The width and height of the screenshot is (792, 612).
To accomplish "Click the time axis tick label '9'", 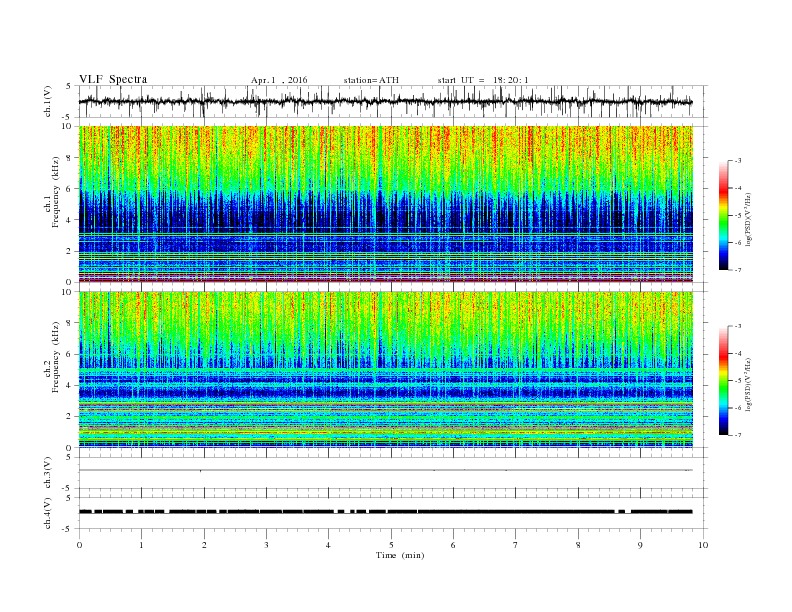I will pyautogui.click(x=640, y=545).
